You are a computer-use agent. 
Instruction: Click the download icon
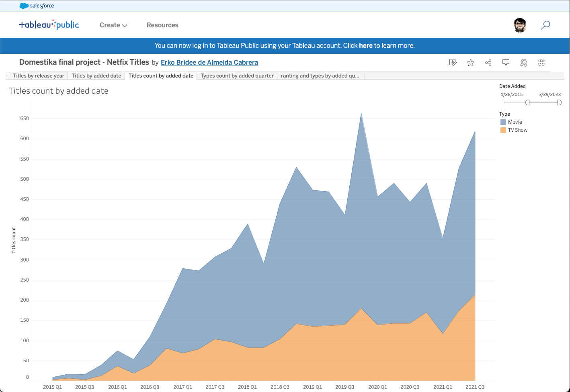506,63
